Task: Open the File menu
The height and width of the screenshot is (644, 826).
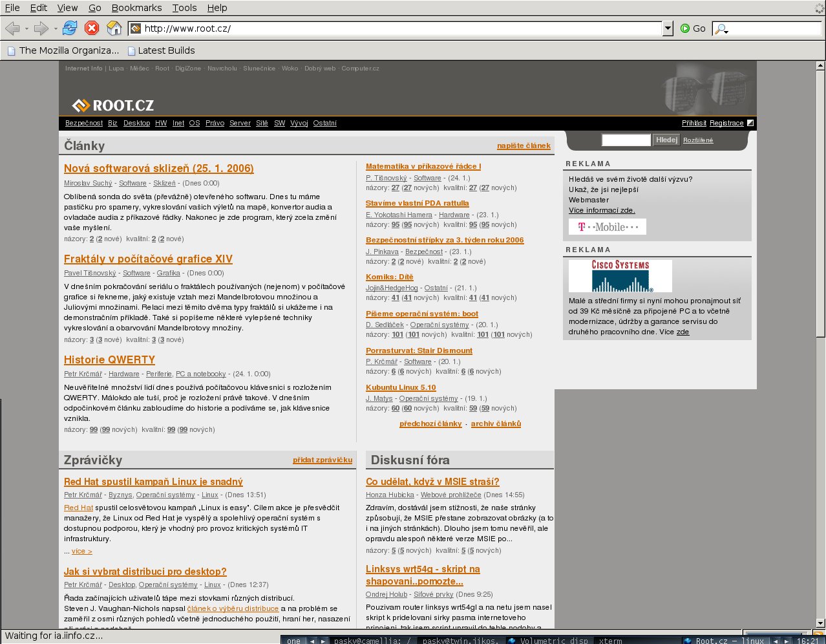Action: tap(12, 8)
